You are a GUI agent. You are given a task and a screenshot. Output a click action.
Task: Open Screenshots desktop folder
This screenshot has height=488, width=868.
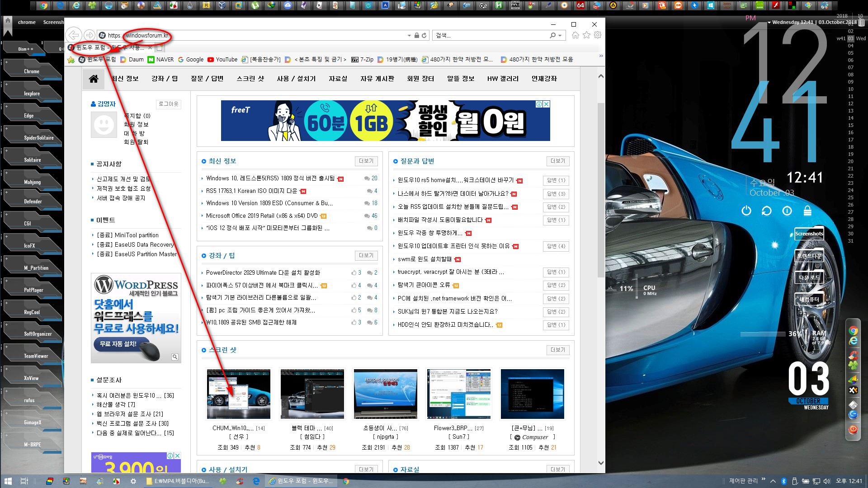tap(809, 234)
